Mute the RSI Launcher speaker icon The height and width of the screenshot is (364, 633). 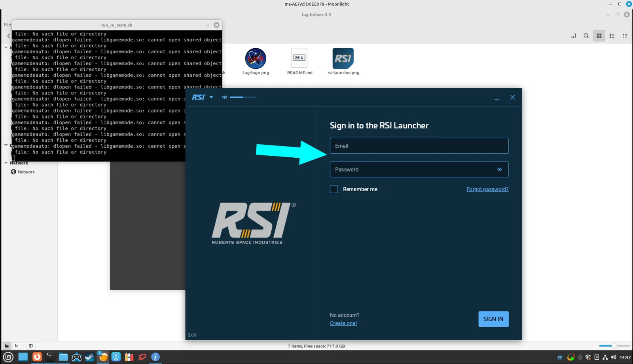[224, 97]
